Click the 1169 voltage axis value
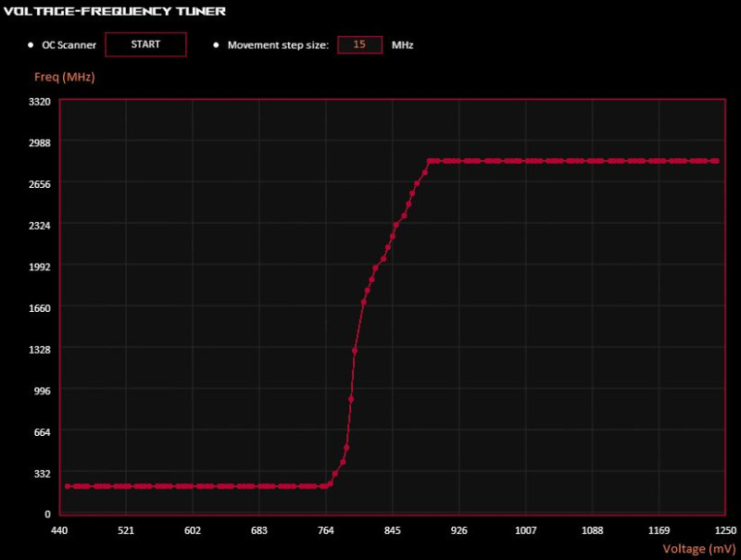This screenshot has height=560, width=741. 659,530
